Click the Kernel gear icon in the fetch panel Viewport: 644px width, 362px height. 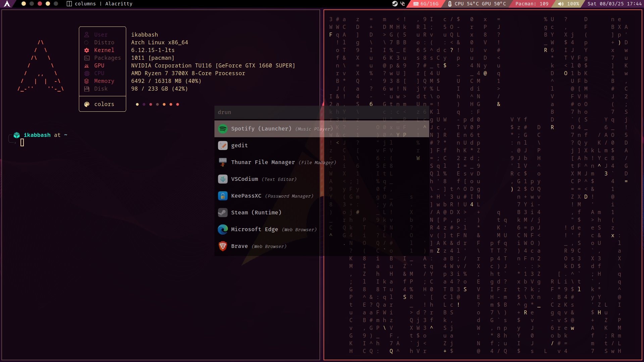(87, 50)
